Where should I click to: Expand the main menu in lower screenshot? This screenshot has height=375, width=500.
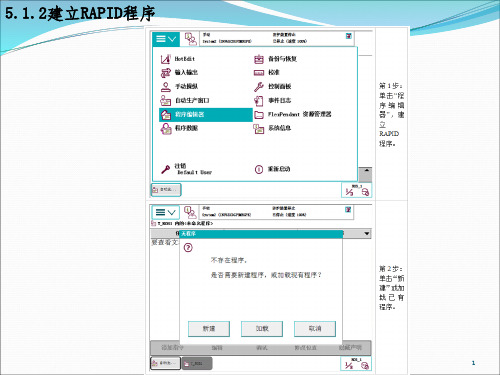(x=166, y=212)
